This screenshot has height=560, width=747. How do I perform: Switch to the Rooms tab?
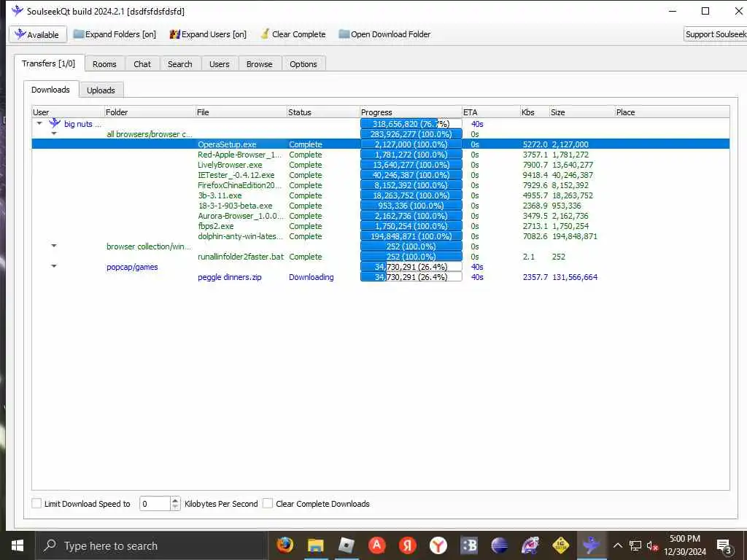[104, 64]
